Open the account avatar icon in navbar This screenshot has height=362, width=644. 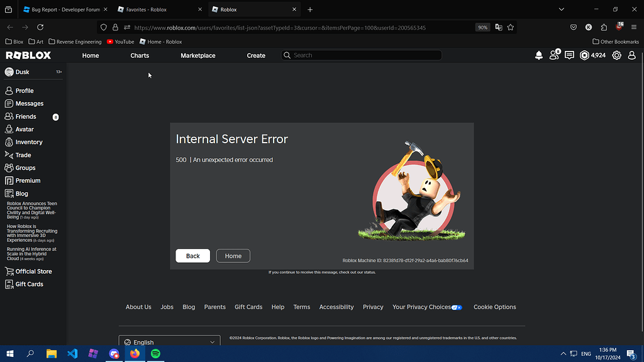(631, 55)
